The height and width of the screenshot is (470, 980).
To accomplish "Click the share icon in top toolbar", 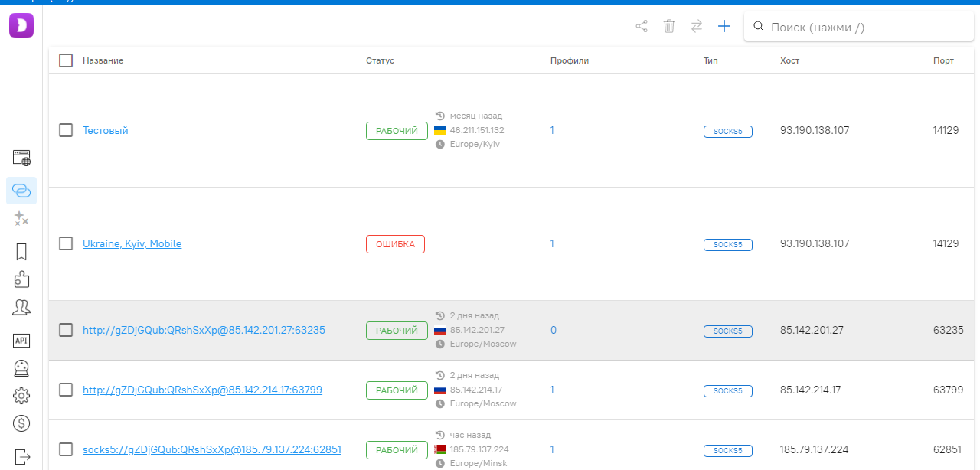I will [x=642, y=27].
